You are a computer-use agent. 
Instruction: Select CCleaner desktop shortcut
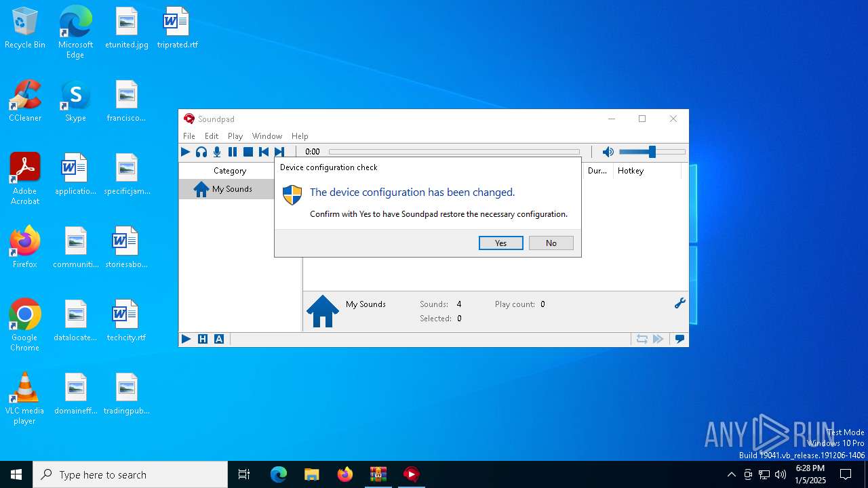tap(25, 102)
